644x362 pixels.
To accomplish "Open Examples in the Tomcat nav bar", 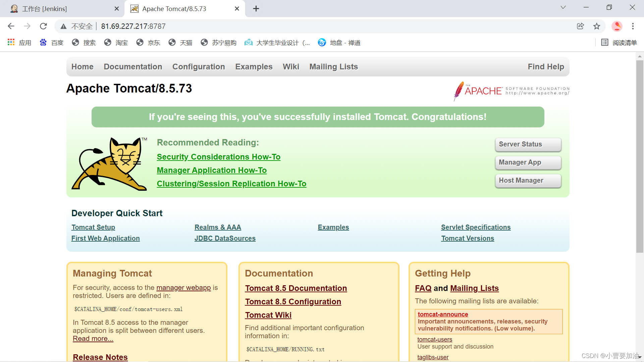I will [254, 67].
